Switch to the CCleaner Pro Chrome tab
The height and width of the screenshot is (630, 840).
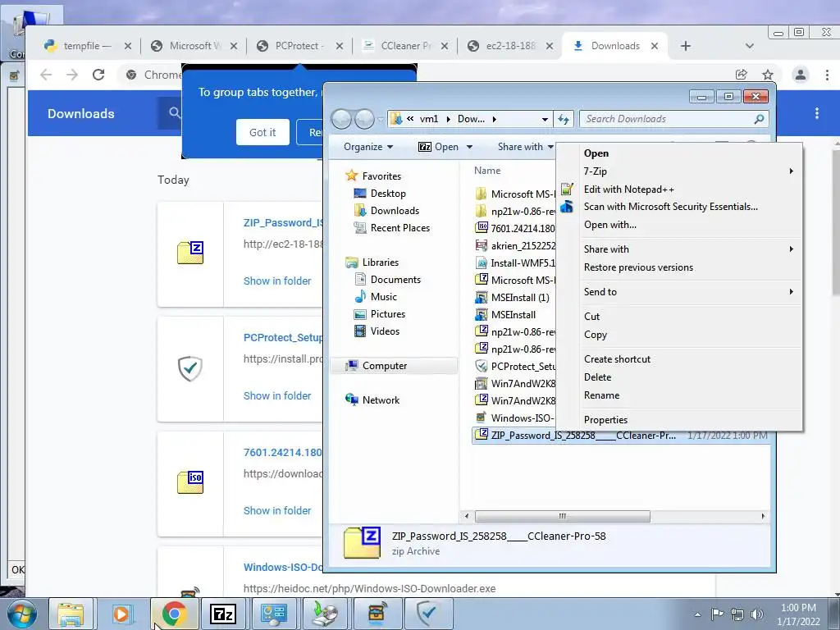(x=404, y=46)
